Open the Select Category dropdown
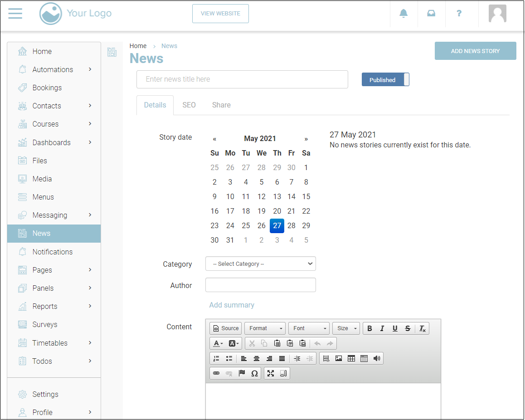525x420 pixels. (x=260, y=264)
